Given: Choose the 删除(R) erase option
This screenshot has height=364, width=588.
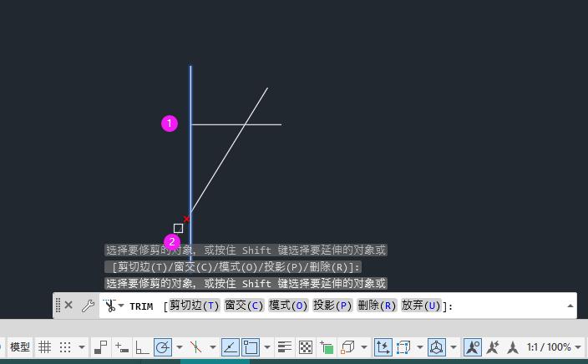Looking at the screenshot, I should pos(377,306).
